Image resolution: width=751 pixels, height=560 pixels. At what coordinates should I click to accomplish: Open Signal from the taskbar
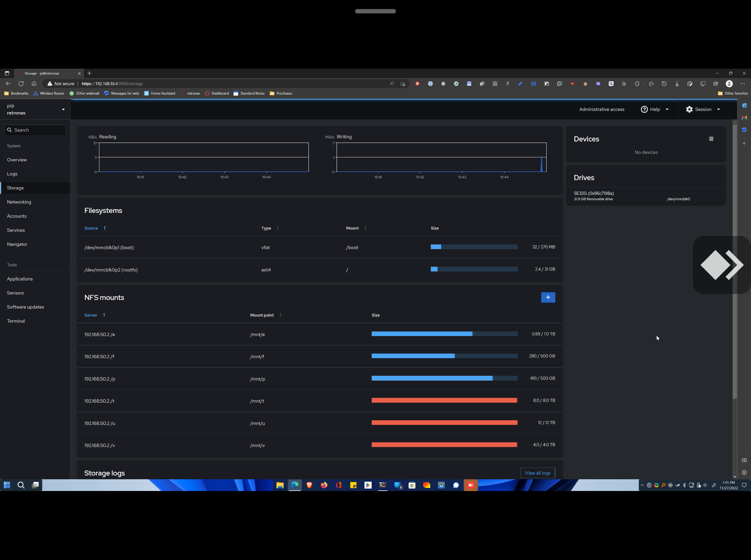[x=456, y=485]
